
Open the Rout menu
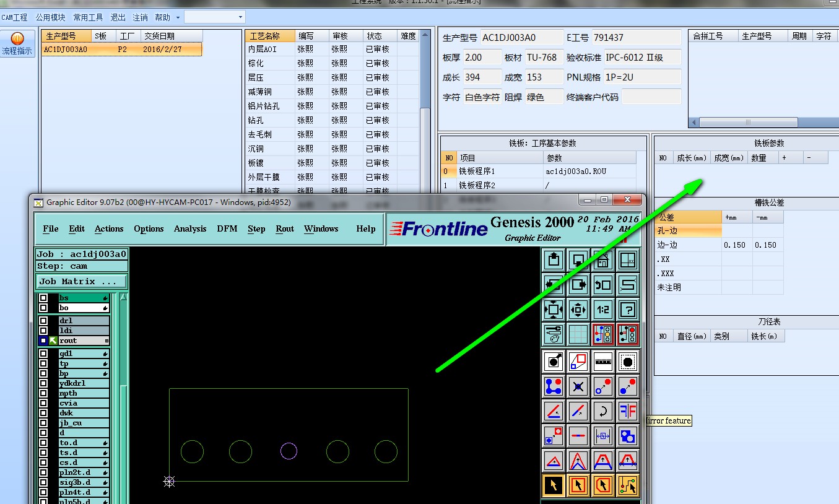[x=285, y=228]
